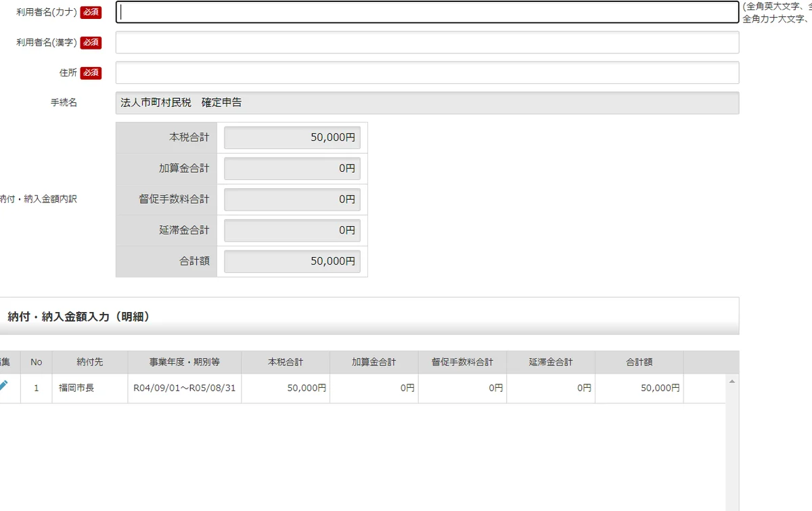Click into the 利用者名(漢字) text box
812x511 pixels.
tap(427, 43)
